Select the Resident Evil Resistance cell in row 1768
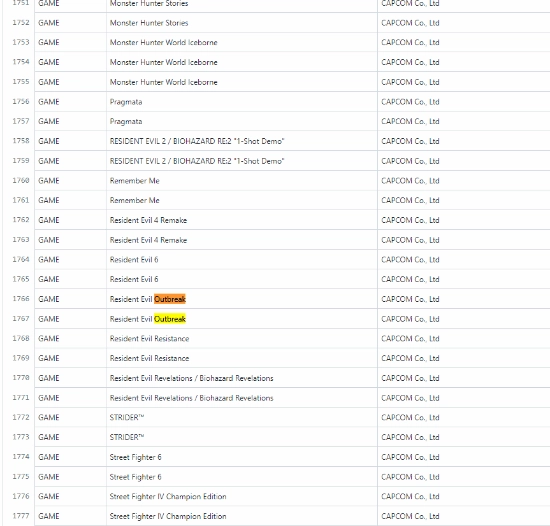The width and height of the screenshot is (550, 526). click(242, 338)
